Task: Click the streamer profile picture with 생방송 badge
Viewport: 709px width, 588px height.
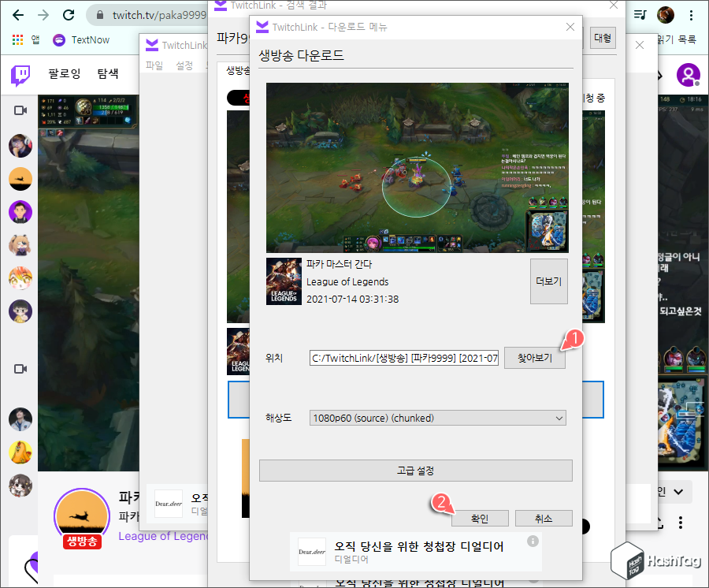Action: pos(82,517)
